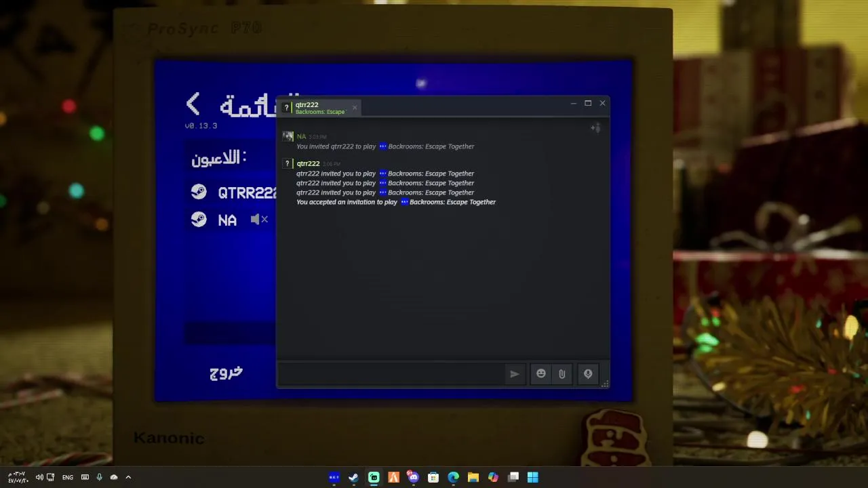
Task: Open Steam from the taskbar
Action: coord(353,477)
